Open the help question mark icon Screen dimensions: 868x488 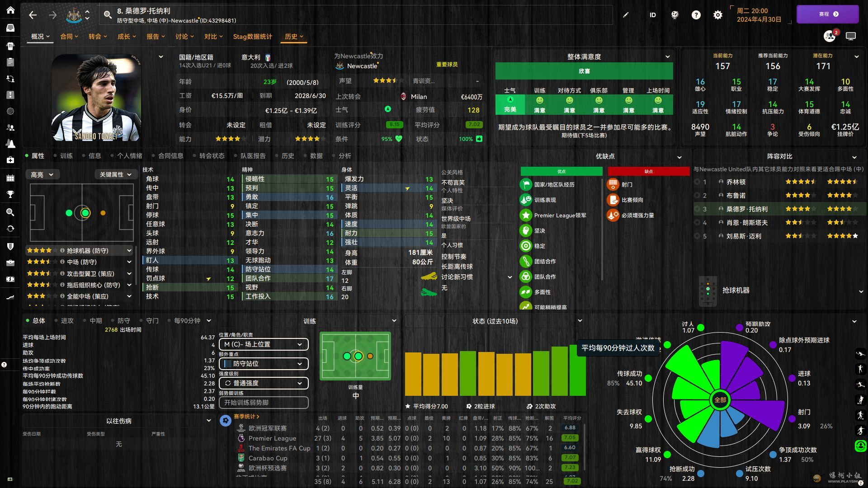point(696,15)
